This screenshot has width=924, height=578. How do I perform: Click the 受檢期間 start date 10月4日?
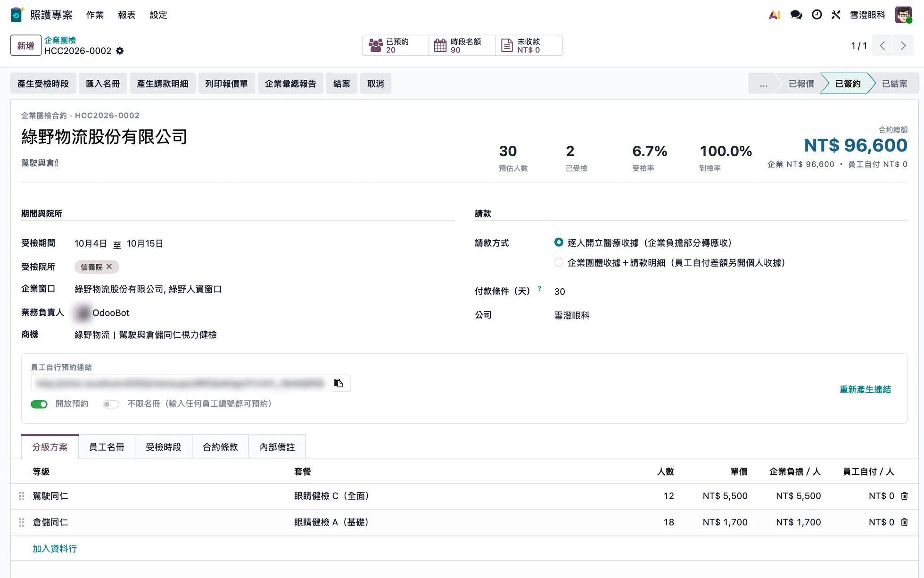(x=91, y=243)
